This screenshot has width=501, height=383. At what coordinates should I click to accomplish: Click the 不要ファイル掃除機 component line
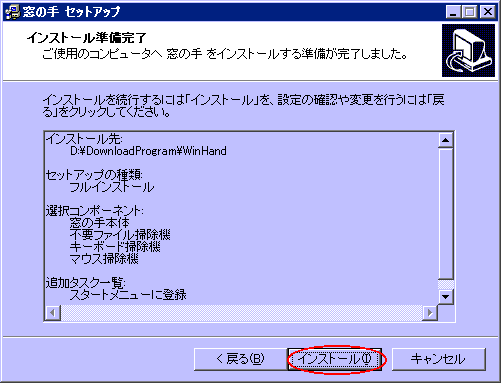tap(120, 235)
